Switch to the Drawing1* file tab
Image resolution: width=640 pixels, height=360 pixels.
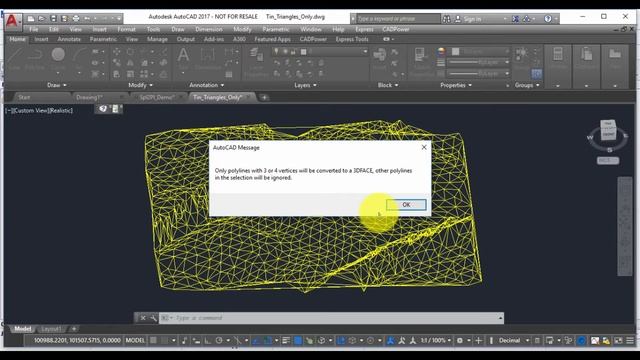89,98
